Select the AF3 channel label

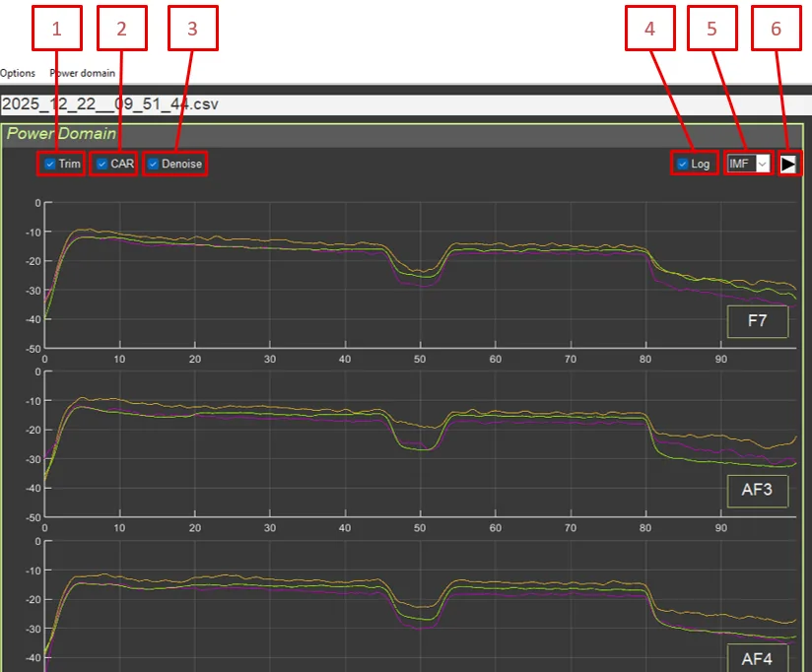click(x=758, y=489)
